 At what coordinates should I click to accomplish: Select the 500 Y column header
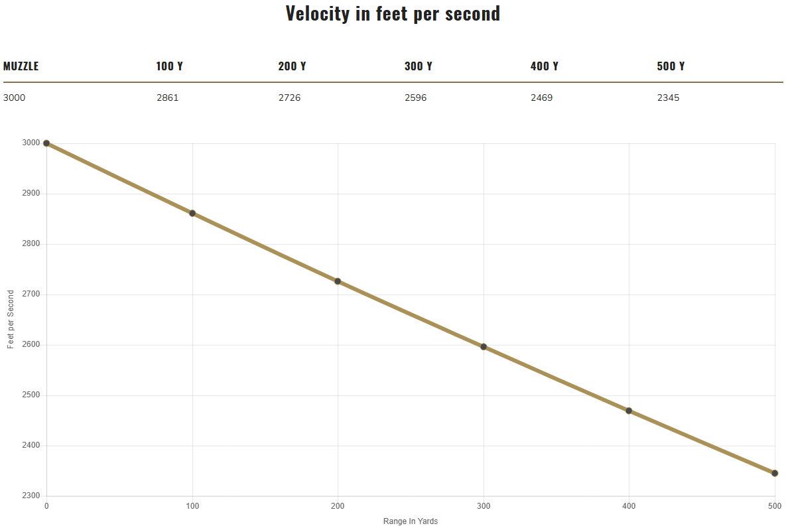pos(671,66)
